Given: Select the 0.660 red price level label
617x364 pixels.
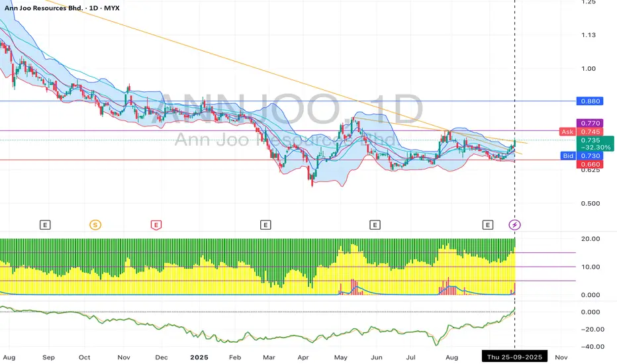Looking at the screenshot, I should [591, 165].
